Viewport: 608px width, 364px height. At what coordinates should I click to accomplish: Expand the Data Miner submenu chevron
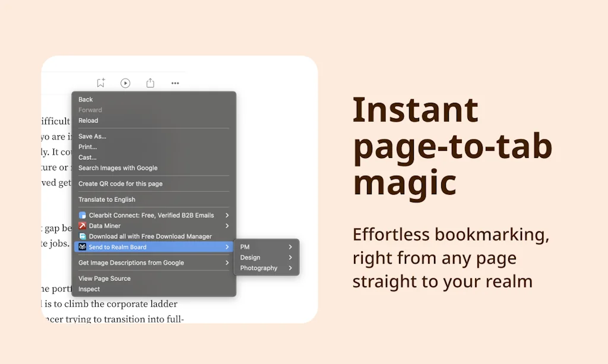(227, 226)
